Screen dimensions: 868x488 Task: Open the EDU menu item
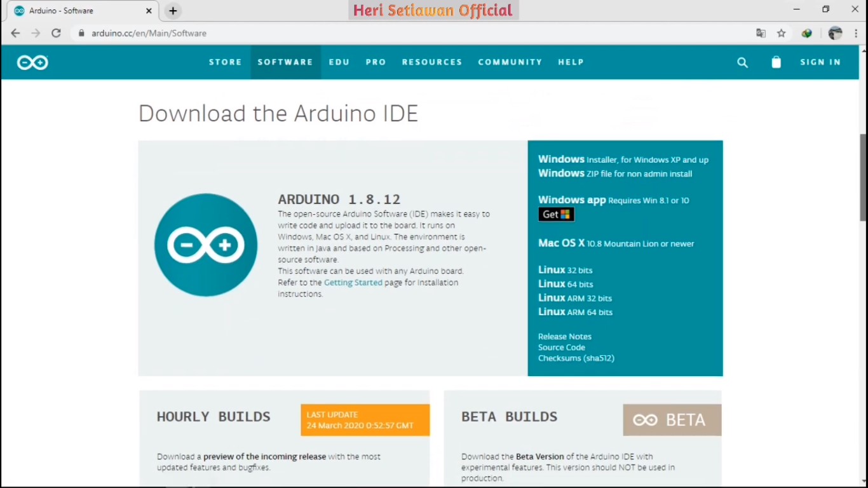pyautogui.click(x=339, y=62)
